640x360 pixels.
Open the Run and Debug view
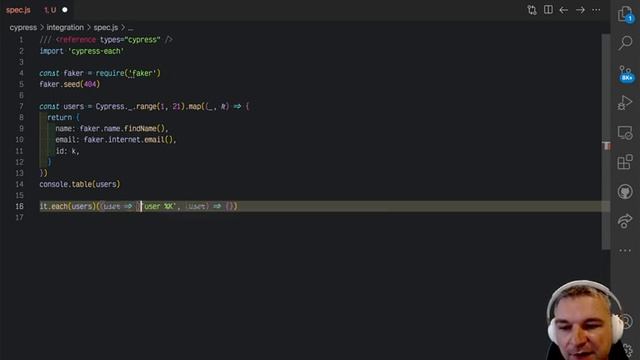tap(625, 102)
